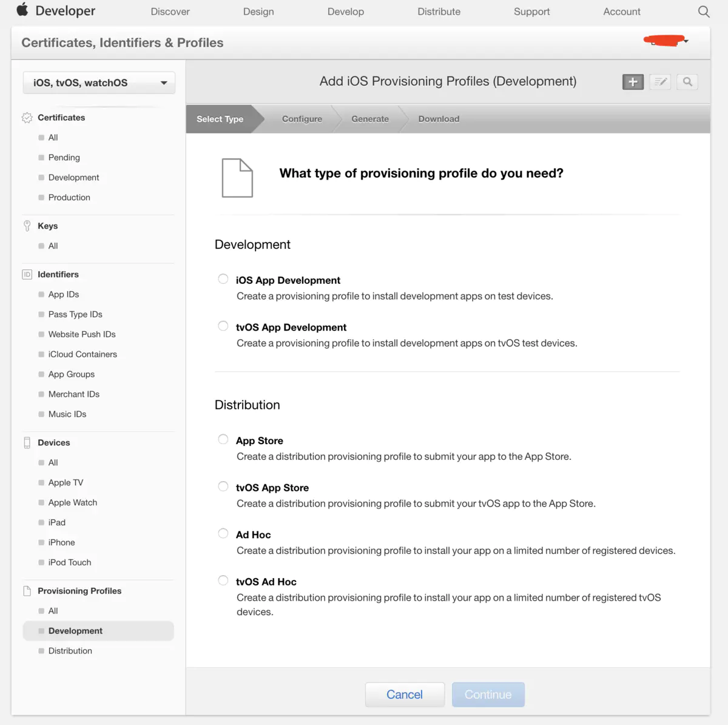The width and height of the screenshot is (728, 725).
Task: Choose the tvOS App Store option
Action: point(223,487)
